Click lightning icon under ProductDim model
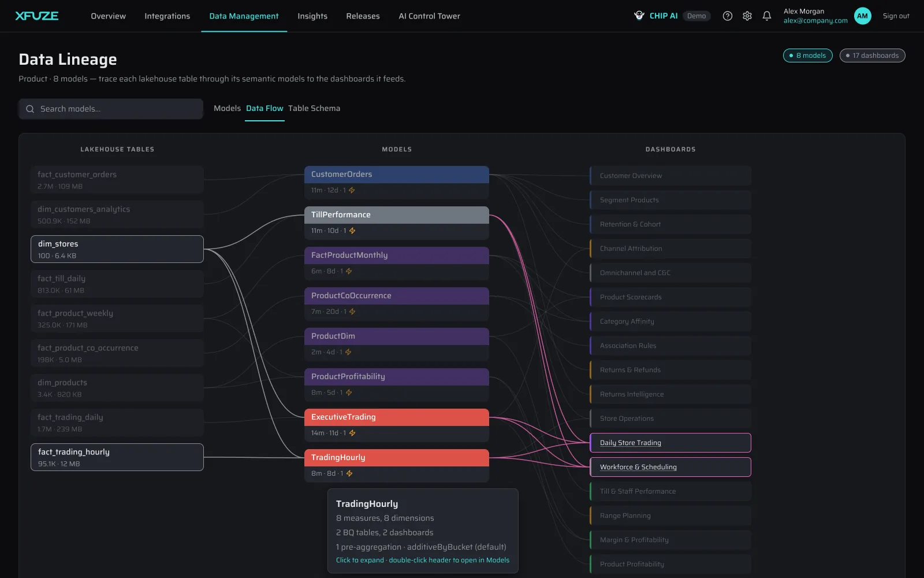Screen dimensions: 924x578 [348, 352]
